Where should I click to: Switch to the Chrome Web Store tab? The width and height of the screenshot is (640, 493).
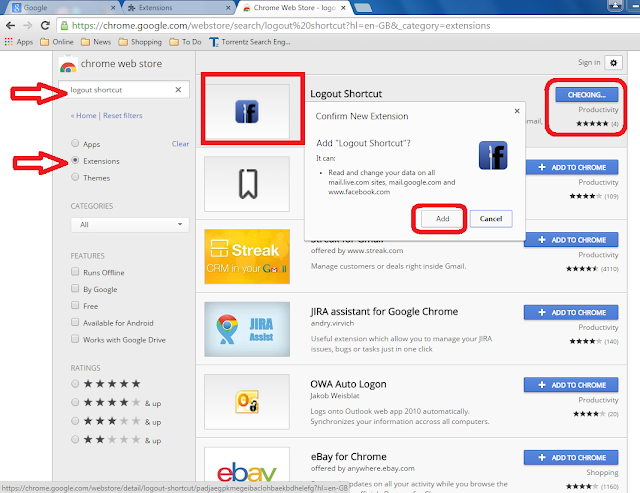click(x=294, y=8)
